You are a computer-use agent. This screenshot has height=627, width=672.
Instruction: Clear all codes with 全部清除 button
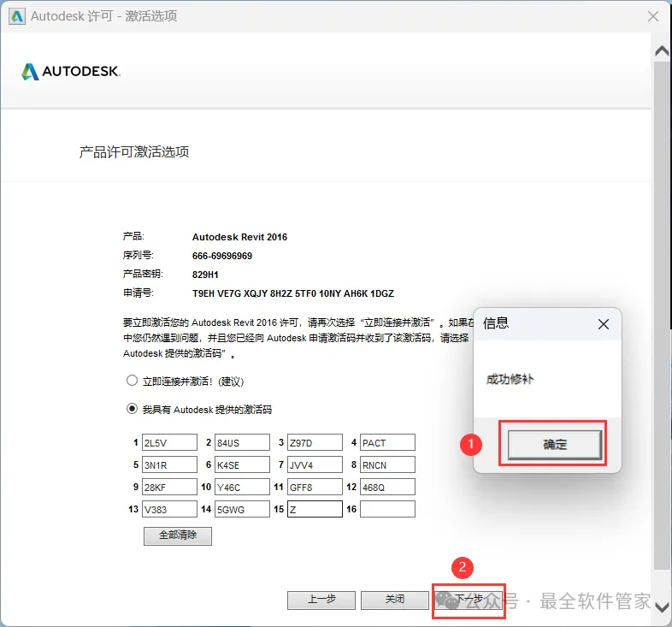click(x=178, y=535)
